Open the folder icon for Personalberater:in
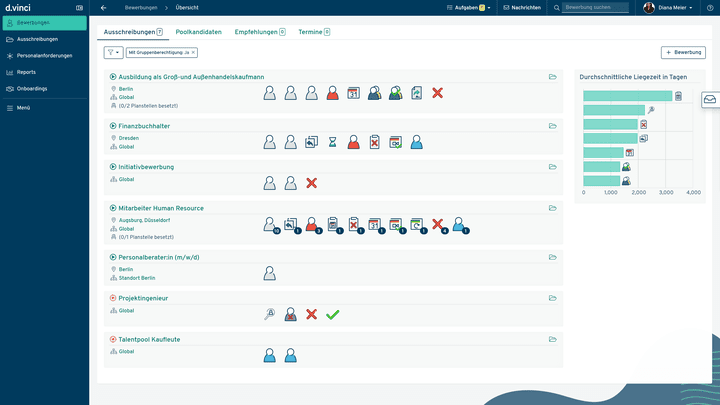The image size is (720, 405). [552, 257]
